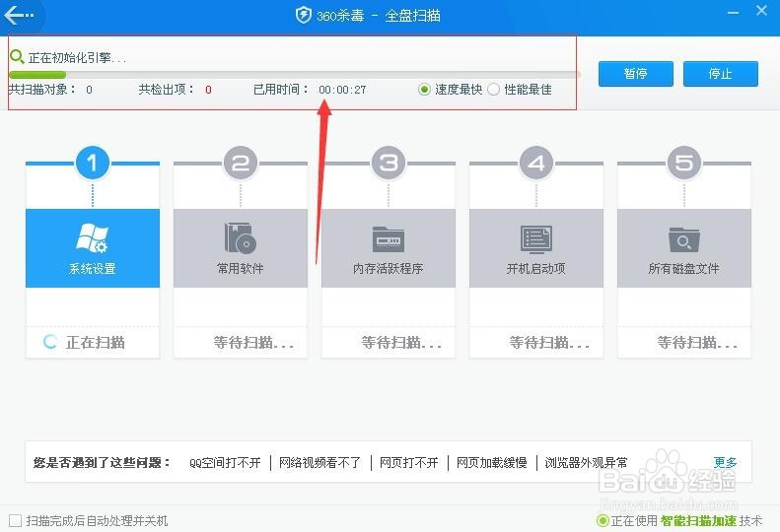Click the 系统设置 Windows gear icon

tap(92, 238)
